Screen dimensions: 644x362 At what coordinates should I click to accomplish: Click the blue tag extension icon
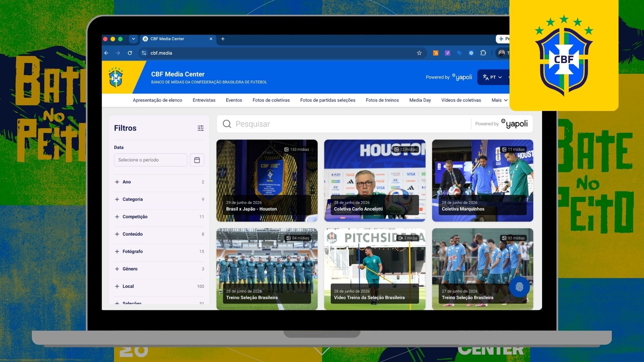click(459, 53)
